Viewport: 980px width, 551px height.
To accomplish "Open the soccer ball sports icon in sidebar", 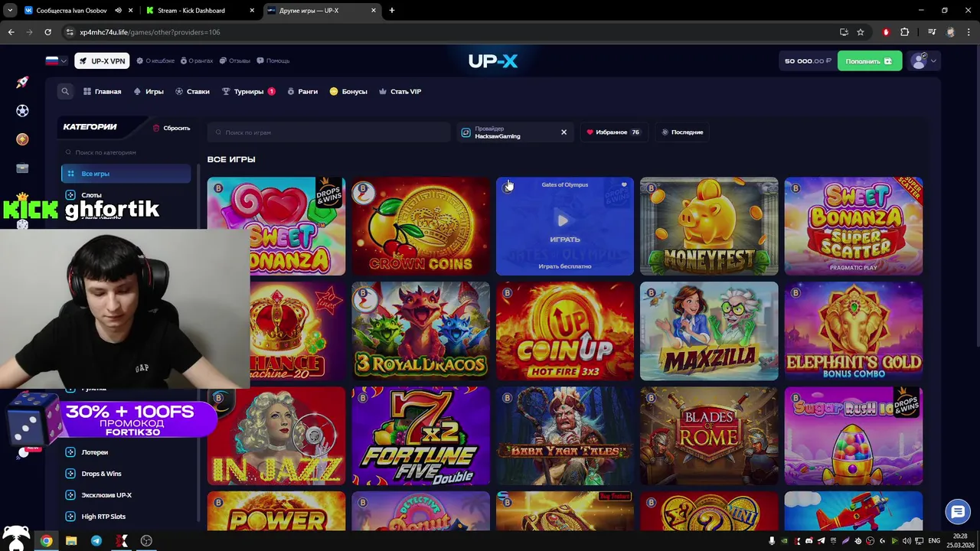I will 22,111.
